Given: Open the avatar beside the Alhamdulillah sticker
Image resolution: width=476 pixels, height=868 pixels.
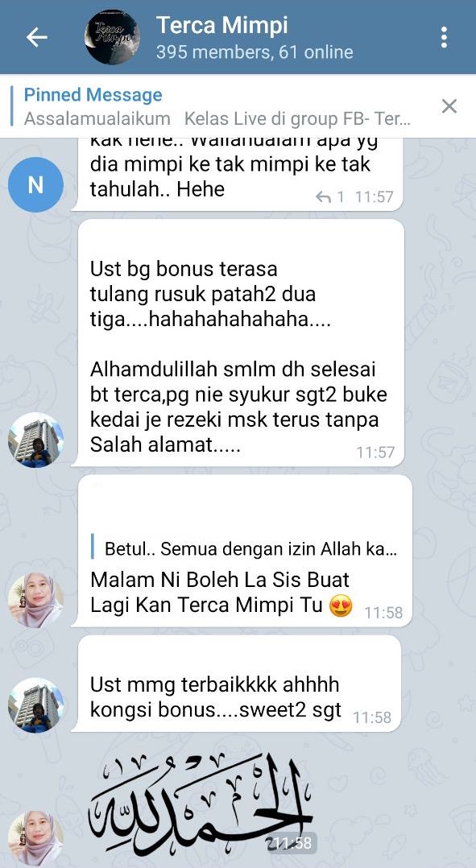Looking at the screenshot, I should [x=35, y=838].
